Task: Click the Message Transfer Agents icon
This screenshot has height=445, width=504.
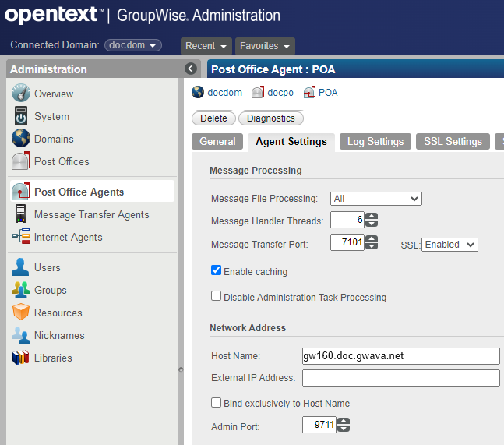Action: click(21, 214)
